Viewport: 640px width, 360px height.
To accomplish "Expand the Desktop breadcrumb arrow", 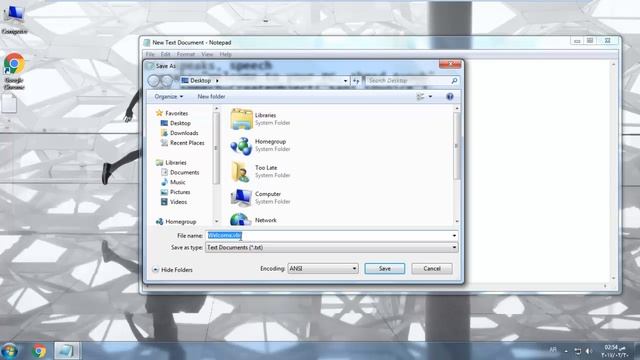I will [x=217, y=81].
